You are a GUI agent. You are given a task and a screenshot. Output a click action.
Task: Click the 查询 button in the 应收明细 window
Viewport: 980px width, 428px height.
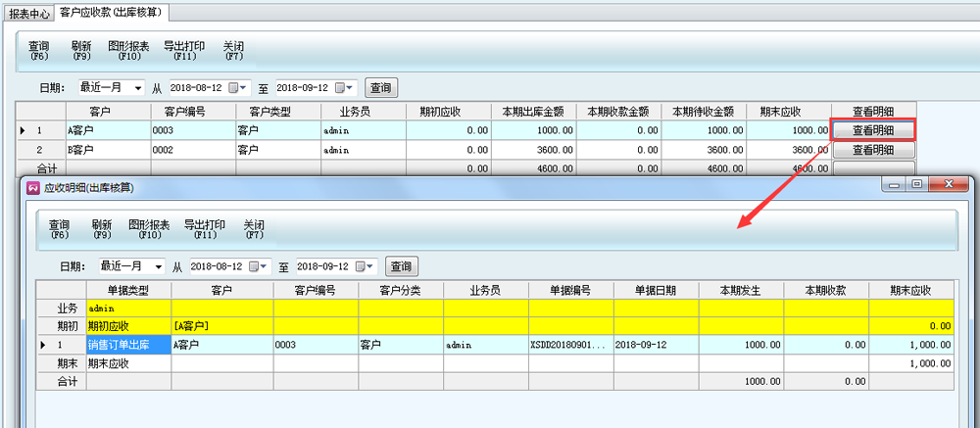click(x=401, y=266)
